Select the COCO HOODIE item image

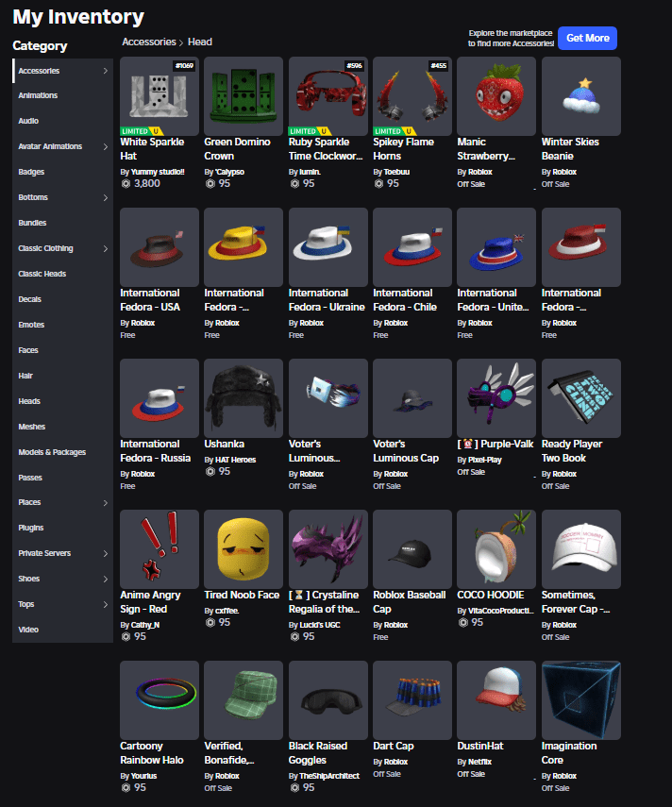(x=496, y=549)
